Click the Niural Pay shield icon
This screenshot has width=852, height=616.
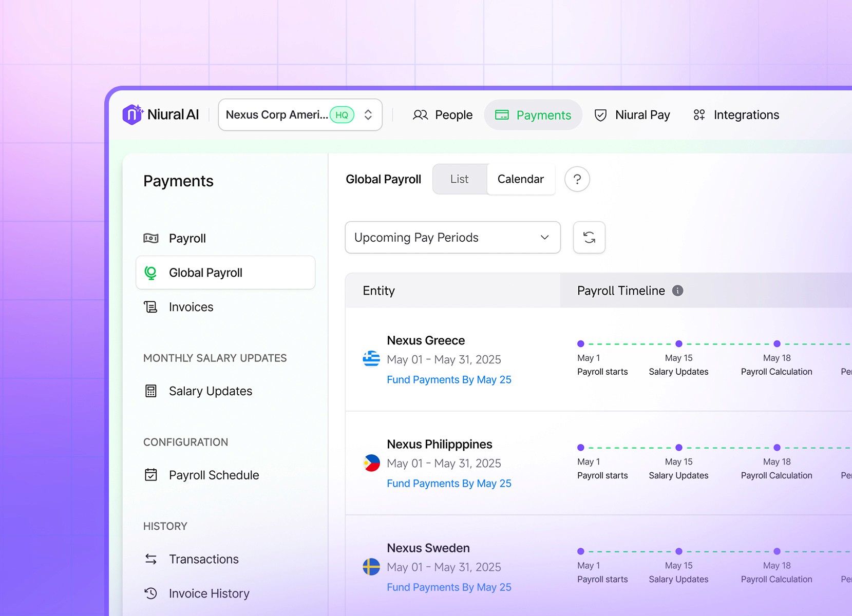[600, 115]
